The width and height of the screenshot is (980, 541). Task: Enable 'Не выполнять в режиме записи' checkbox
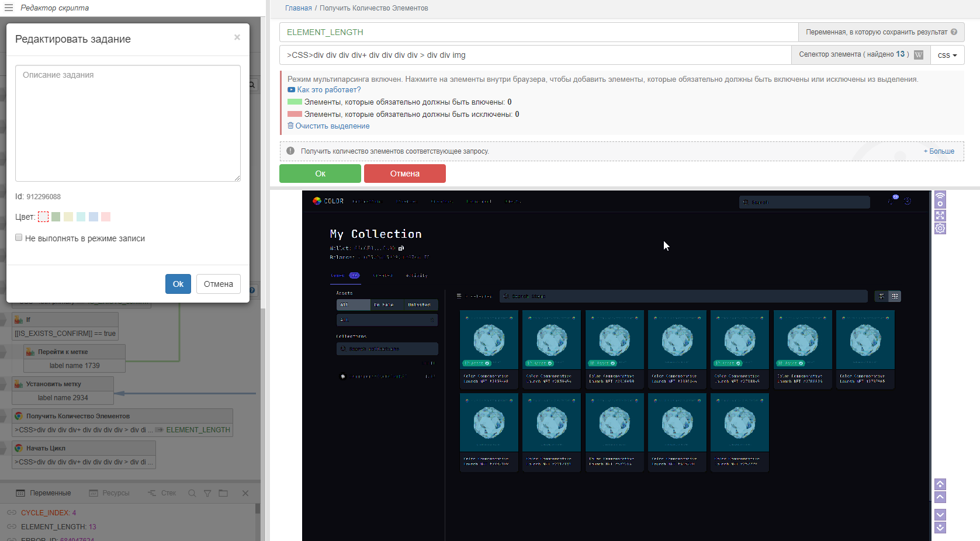[19, 238]
